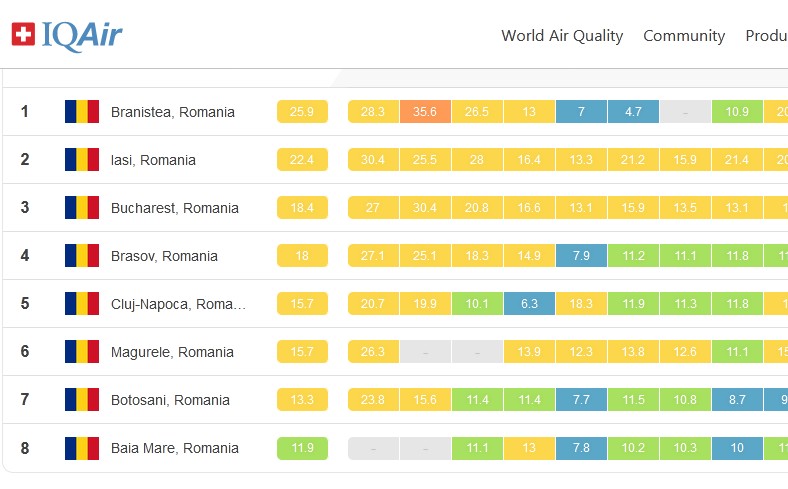The height and width of the screenshot is (489, 788).
Task: Click Romania flag beside Cluj-Napoca
Action: click(x=82, y=304)
